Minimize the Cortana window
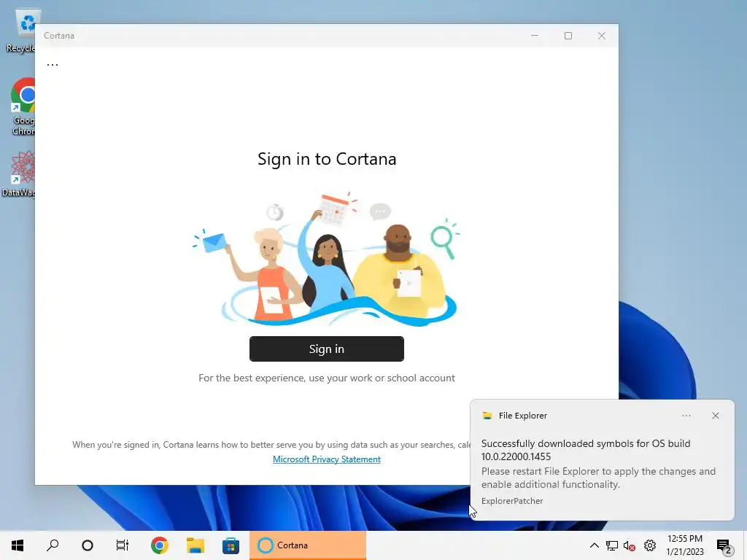 click(535, 36)
